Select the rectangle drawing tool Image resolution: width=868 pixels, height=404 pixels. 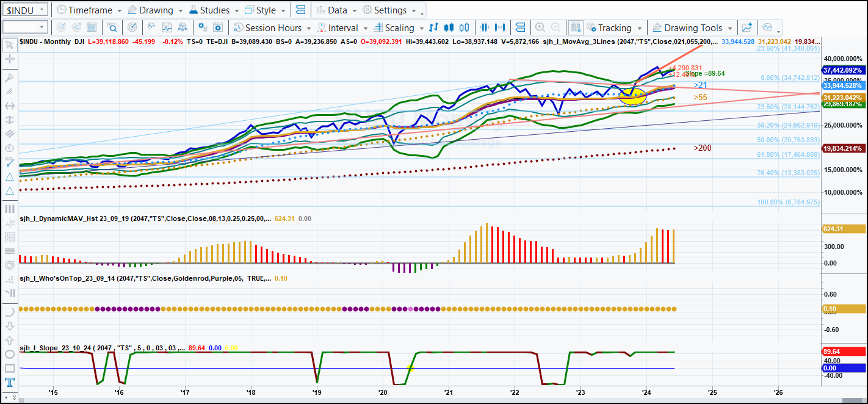9,368
